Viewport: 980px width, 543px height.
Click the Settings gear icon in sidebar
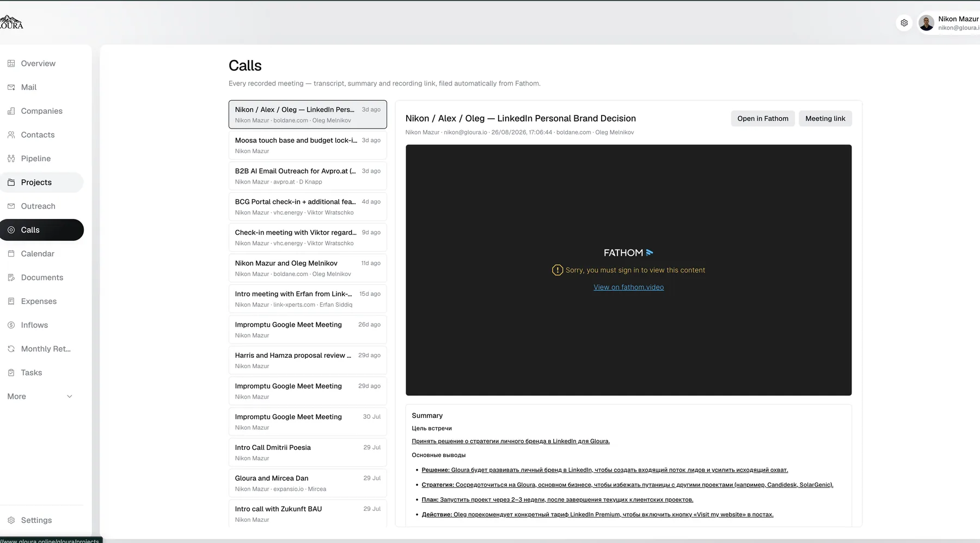click(x=11, y=520)
